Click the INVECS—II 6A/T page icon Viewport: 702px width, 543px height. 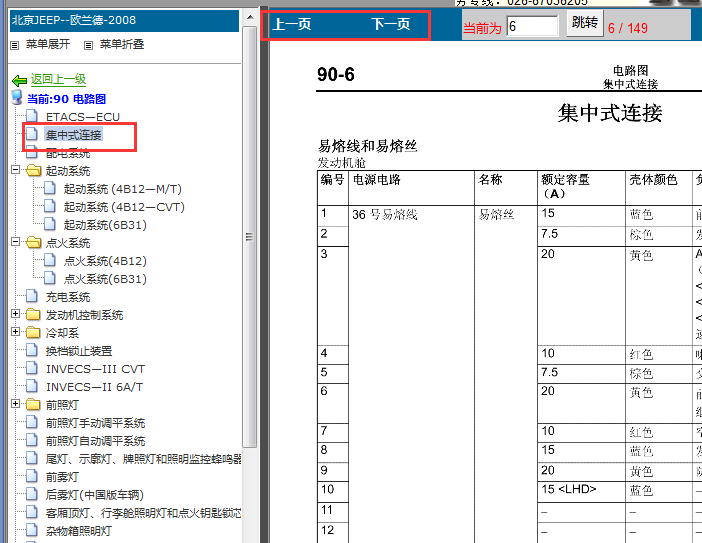point(32,386)
